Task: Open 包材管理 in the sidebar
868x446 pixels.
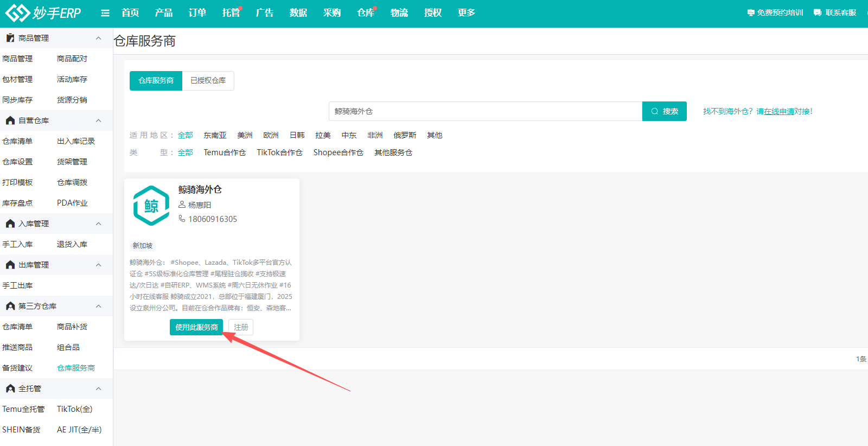Action: tap(17, 79)
